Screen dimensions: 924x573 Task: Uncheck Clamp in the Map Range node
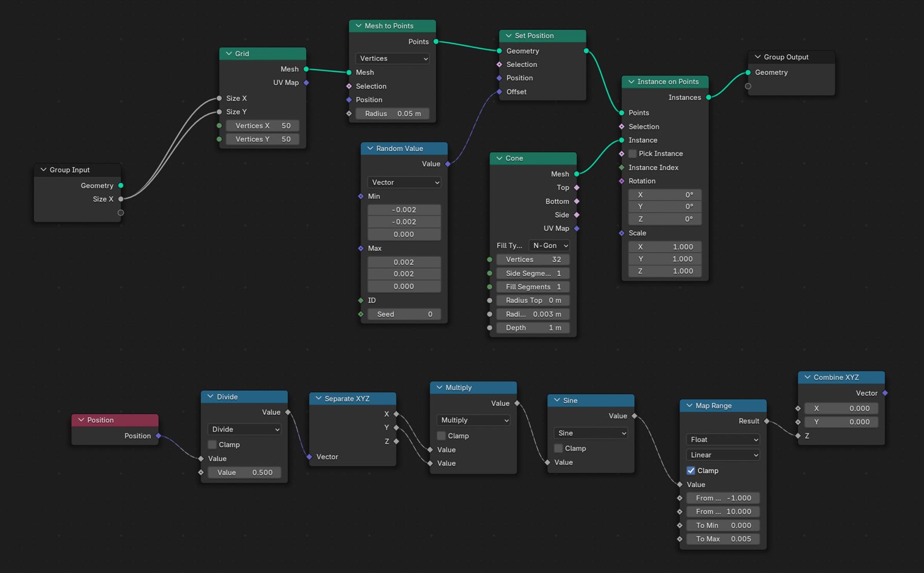[691, 470]
